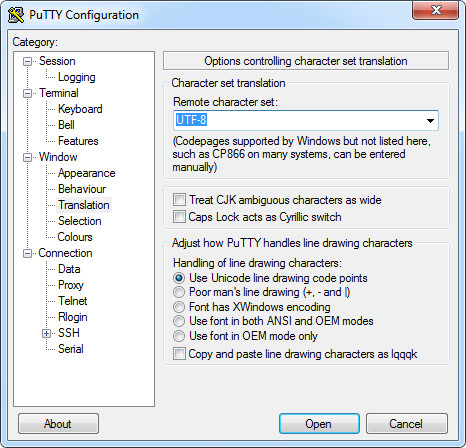Enable Caps Lock acts as Cyrillic switch
Viewport: 466px width, 448px height.
(x=179, y=217)
